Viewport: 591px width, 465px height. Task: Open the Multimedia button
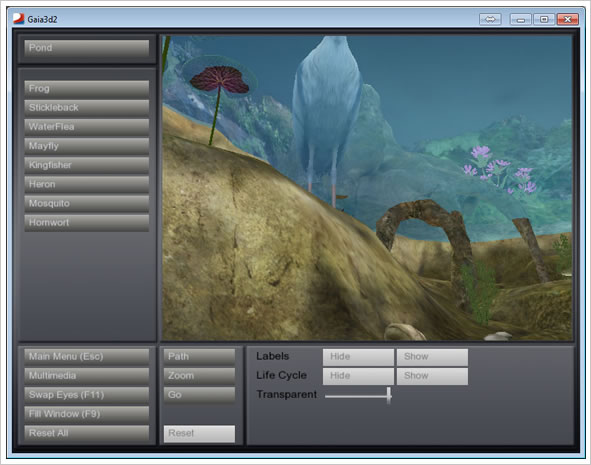(x=87, y=376)
